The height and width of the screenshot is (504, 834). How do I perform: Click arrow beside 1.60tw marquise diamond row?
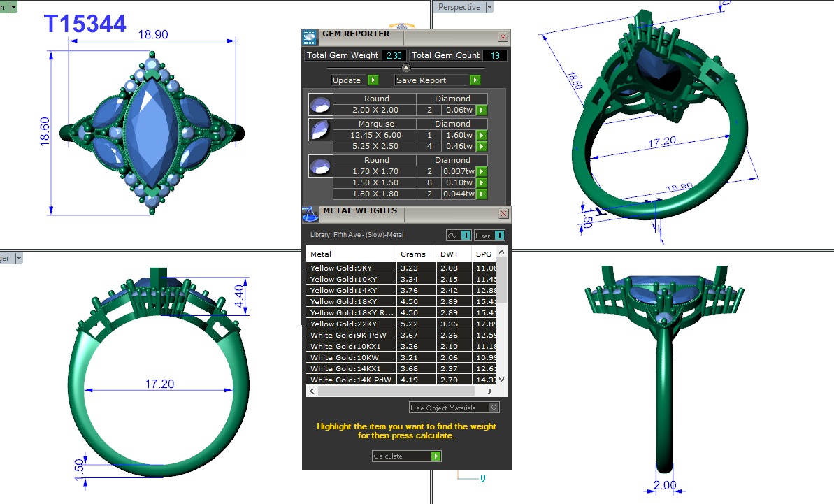(x=482, y=136)
